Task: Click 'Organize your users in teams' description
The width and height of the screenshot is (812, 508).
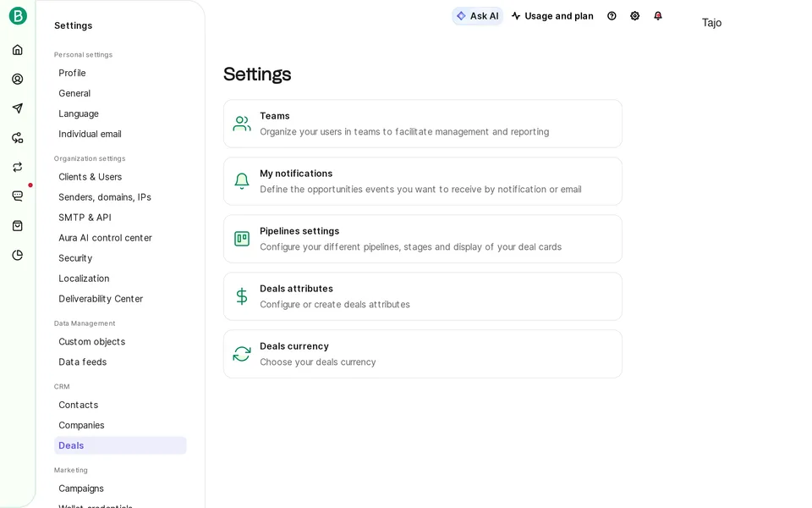Action: [404, 132]
